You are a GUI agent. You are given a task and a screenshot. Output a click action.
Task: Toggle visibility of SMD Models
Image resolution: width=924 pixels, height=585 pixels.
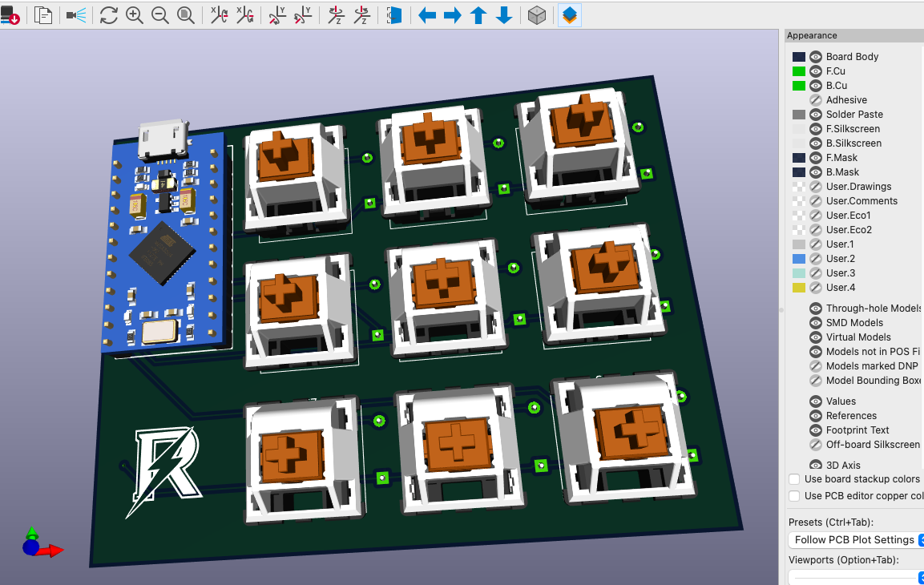click(x=815, y=322)
